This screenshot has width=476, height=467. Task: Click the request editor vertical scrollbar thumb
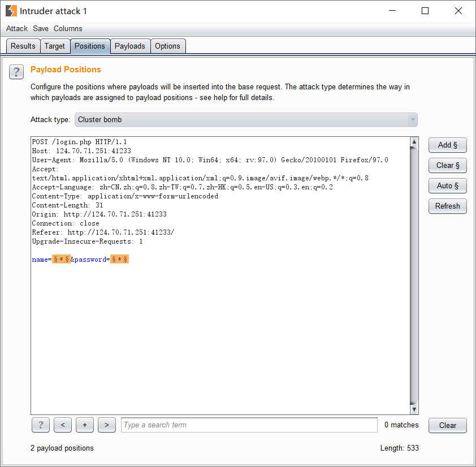click(x=414, y=275)
